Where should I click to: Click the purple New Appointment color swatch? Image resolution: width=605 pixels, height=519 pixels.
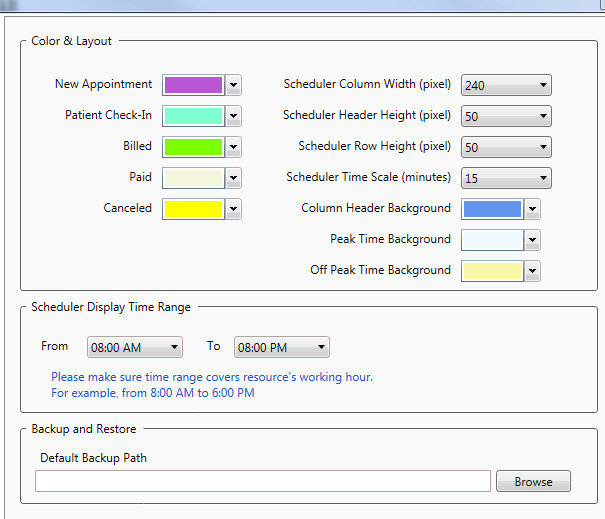point(193,85)
